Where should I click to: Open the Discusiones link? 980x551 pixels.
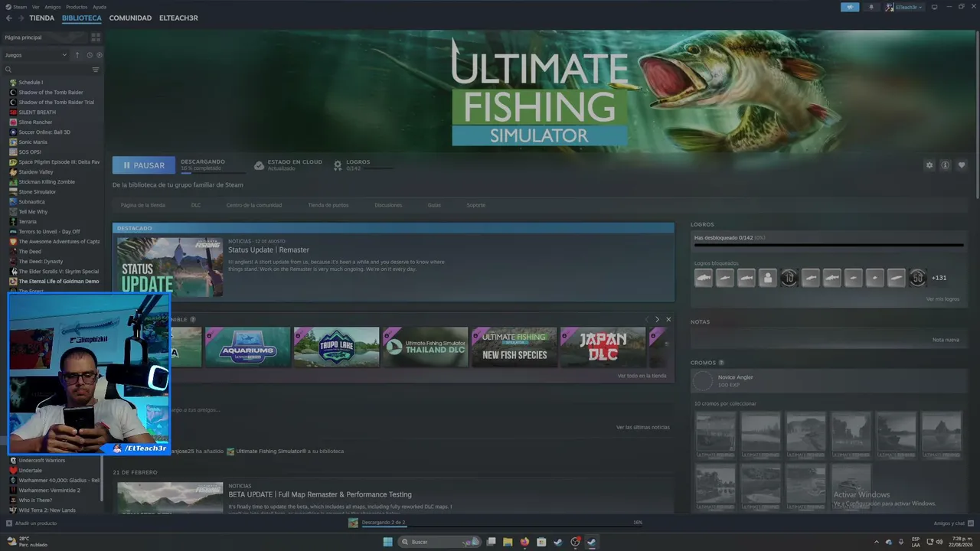click(388, 205)
